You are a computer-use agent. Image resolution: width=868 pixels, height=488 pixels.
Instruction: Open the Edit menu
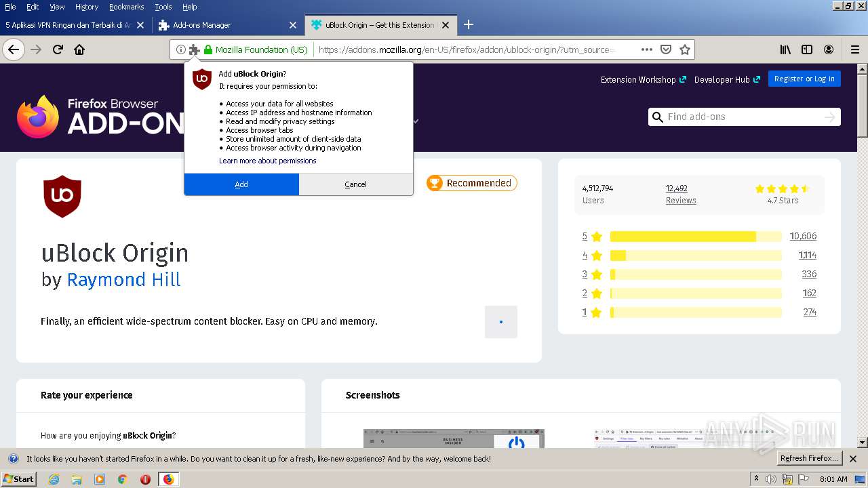click(33, 7)
